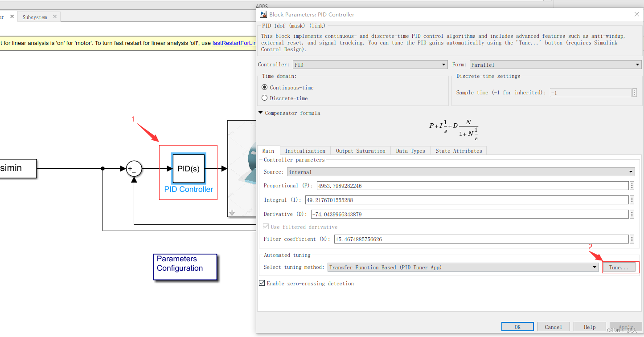Select the sum junction block in the diagram
644x337 pixels.
133,169
